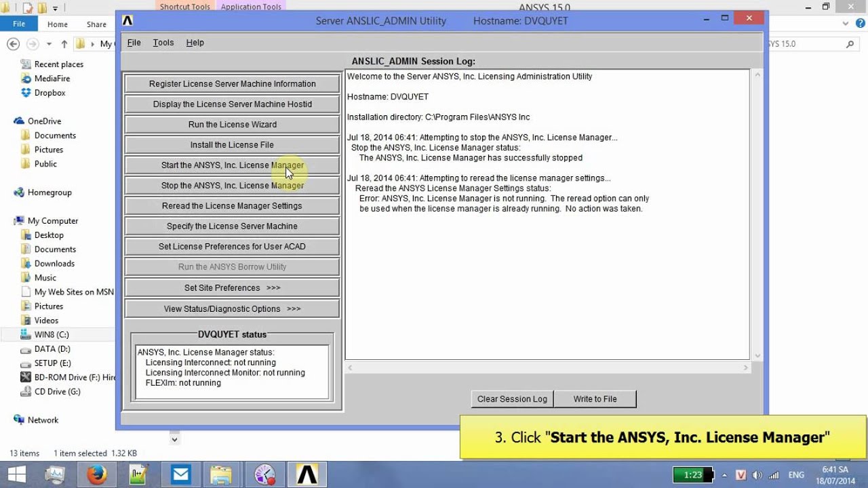868x488 pixels.
Task: Open File Explorer from the taskbar
Action: pos(222,475)
